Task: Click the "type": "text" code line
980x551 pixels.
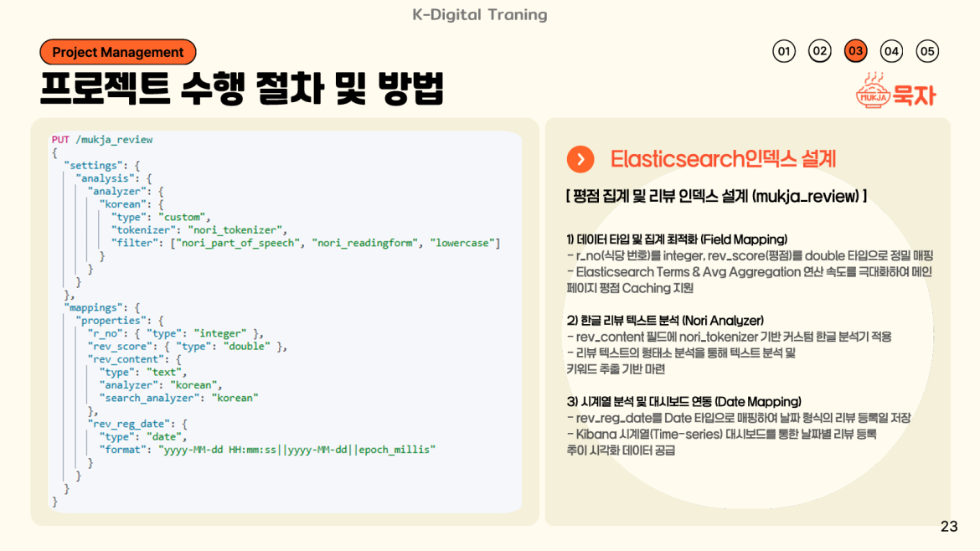Action: click(x=142, y=373)
